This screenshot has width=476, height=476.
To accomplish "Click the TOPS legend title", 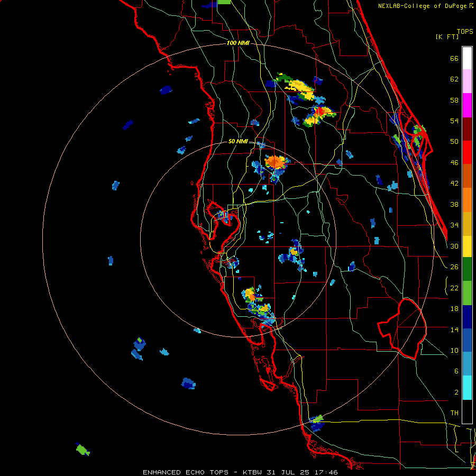I will click(x=465, y=31).
